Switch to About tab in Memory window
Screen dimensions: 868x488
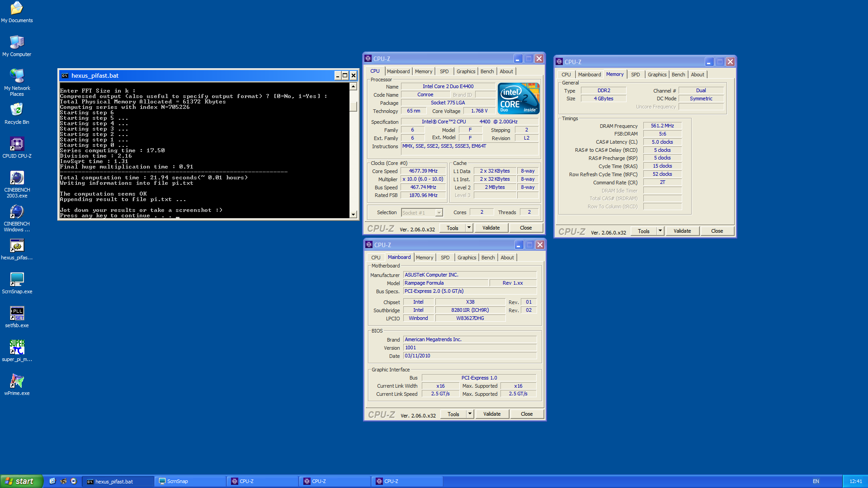[x=698, y=75]
